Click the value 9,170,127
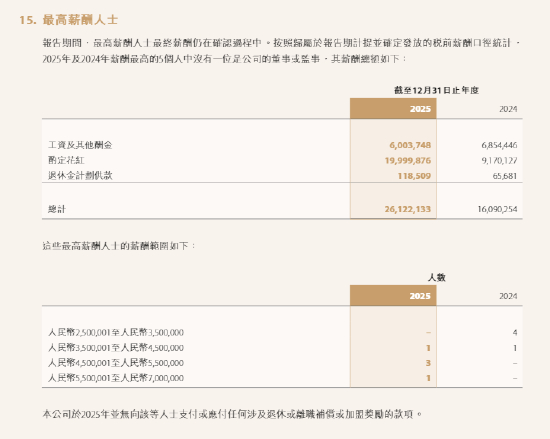The height and width of the screenshot is (439, 550). [x=499, y=160]
